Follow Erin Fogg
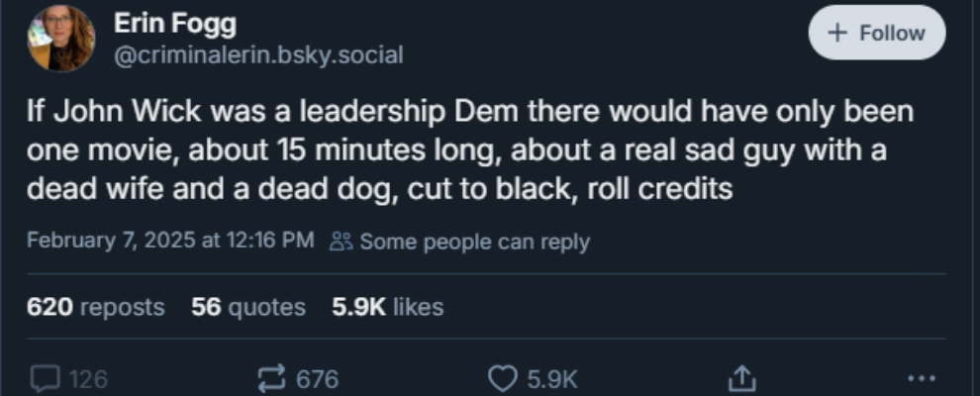The height and width of the screenshot is (396, 980). click(876, 33)
